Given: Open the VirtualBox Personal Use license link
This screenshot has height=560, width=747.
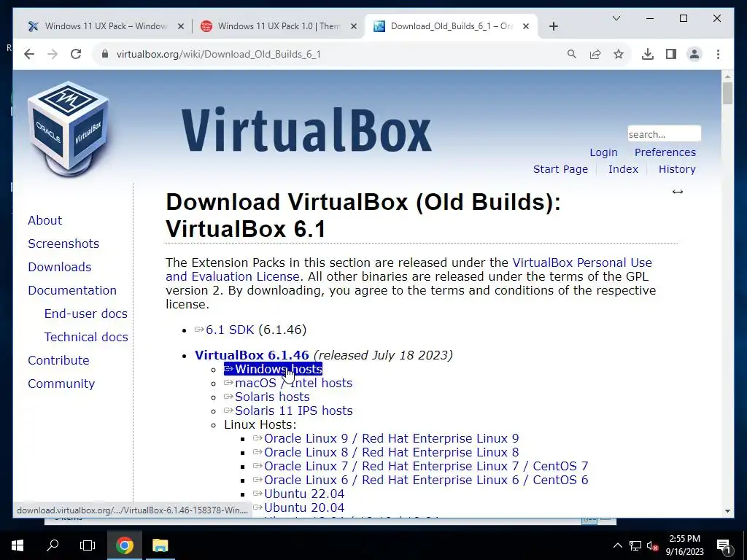Looking at the screenshot, I should pos(582,262).
